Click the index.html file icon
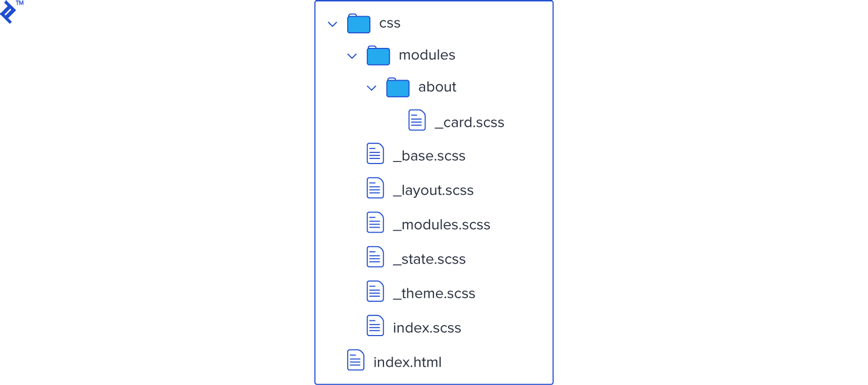This screenshot has width=868, height=385. (356, 360)
